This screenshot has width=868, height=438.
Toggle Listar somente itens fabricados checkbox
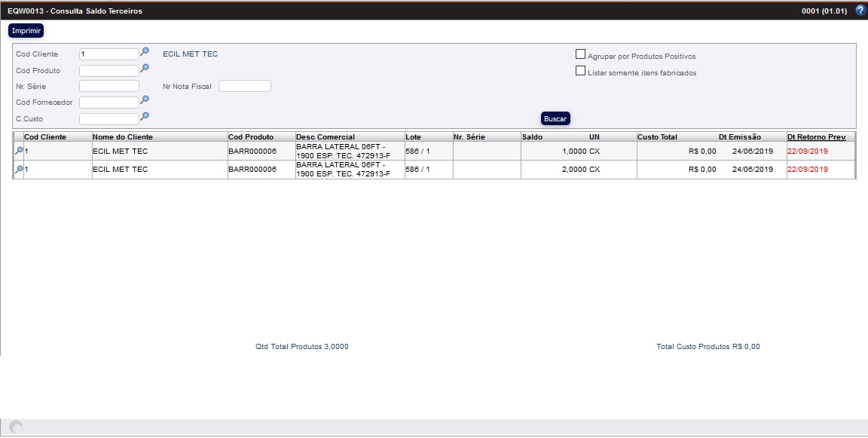pos(580,72)
